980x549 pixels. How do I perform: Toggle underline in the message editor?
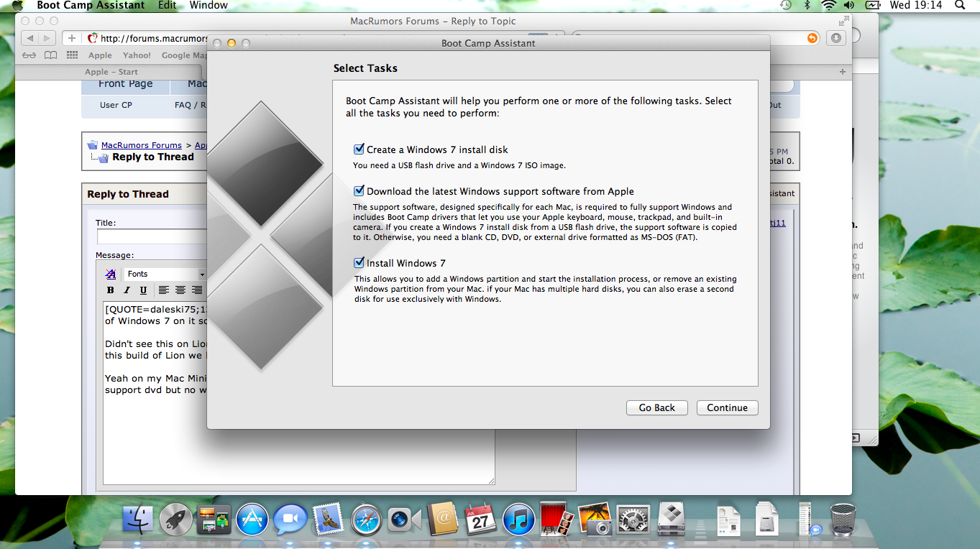point(143,290)
